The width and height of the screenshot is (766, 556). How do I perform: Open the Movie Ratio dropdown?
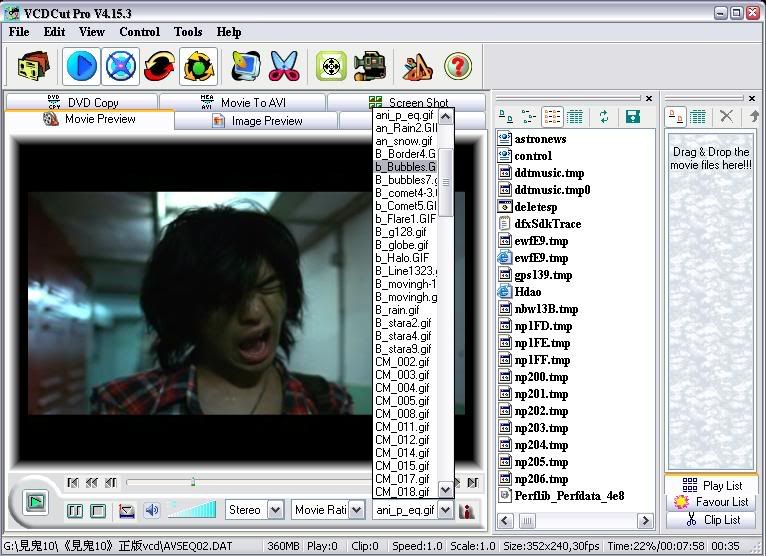point(357,510)
